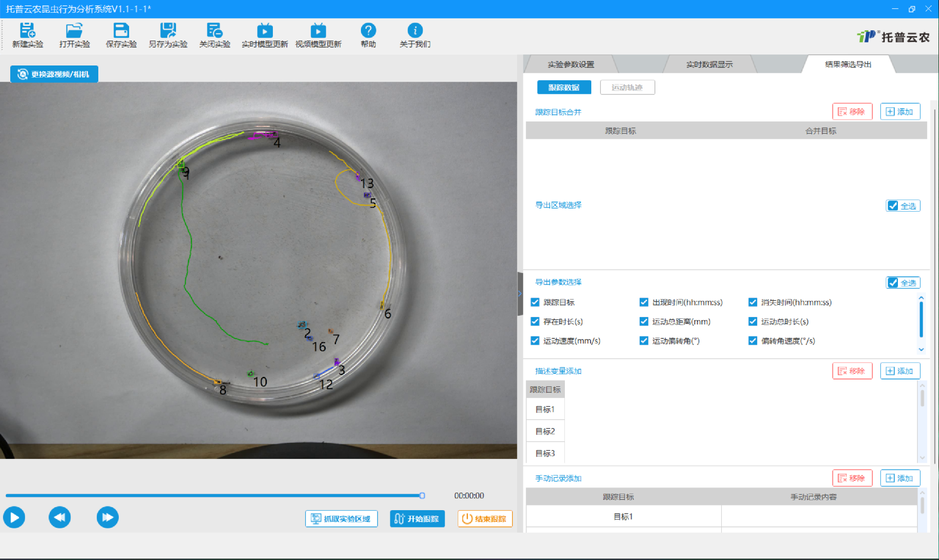Click the 实时模型更新 toolbar icon

pyautogui.click(x=265, y=31)
